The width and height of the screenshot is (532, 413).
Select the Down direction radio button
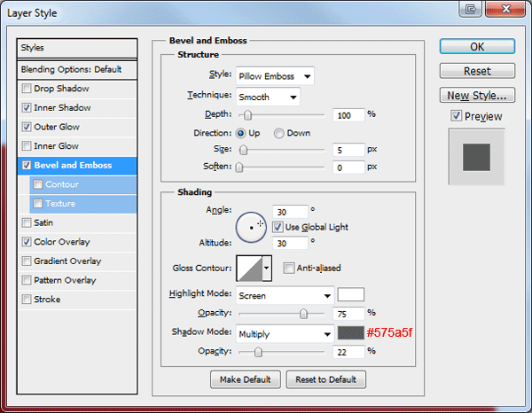(279, 133)
